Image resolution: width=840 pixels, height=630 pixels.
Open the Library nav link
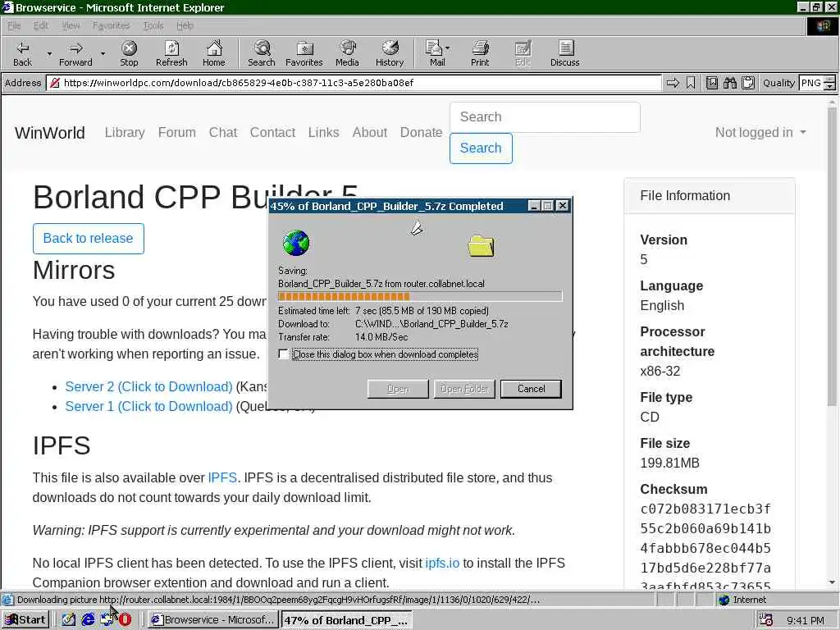click(125, 132)
